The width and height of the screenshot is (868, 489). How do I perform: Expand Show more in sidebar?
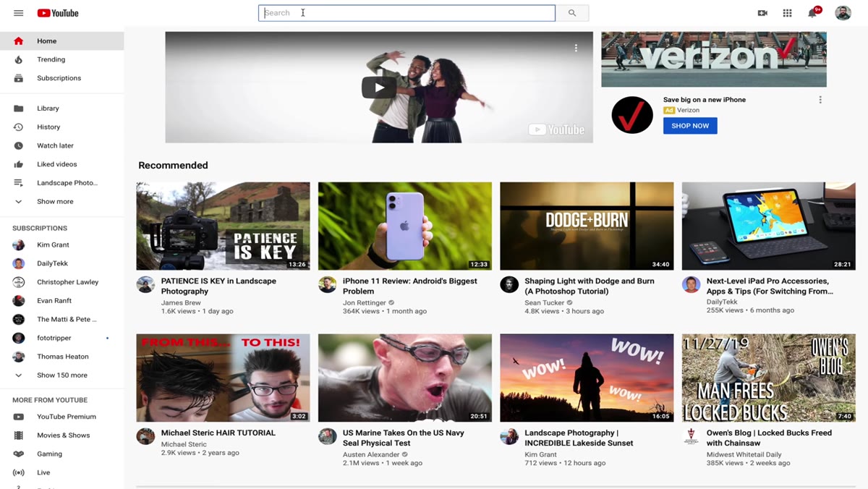click(x=62, y=202)
